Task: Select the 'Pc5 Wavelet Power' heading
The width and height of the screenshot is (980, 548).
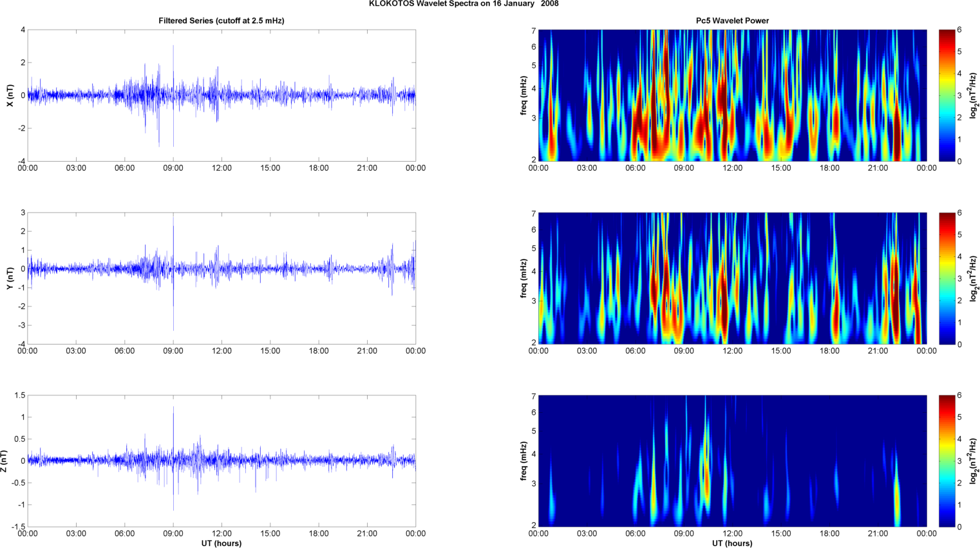Action: [x=732, y=21]
